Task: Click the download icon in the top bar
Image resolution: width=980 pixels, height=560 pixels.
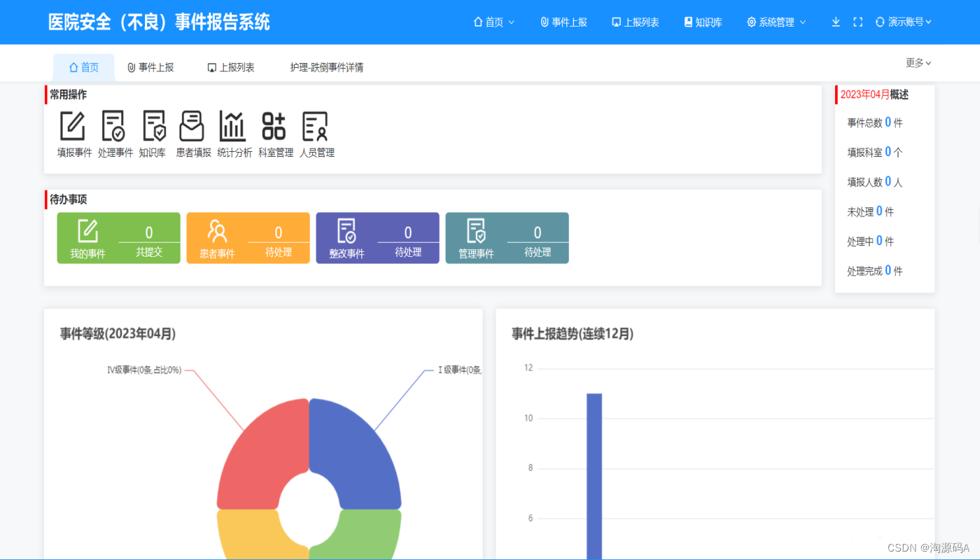Action: click(835, 22)
